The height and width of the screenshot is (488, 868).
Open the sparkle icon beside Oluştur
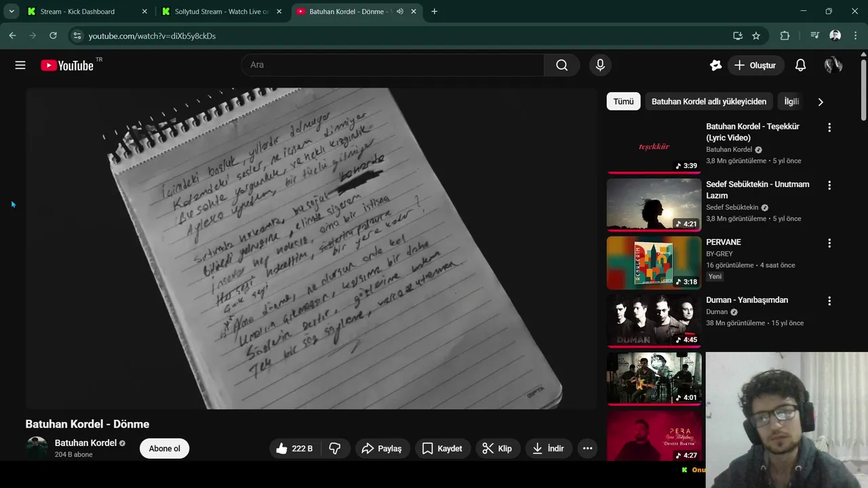(715, 65)
